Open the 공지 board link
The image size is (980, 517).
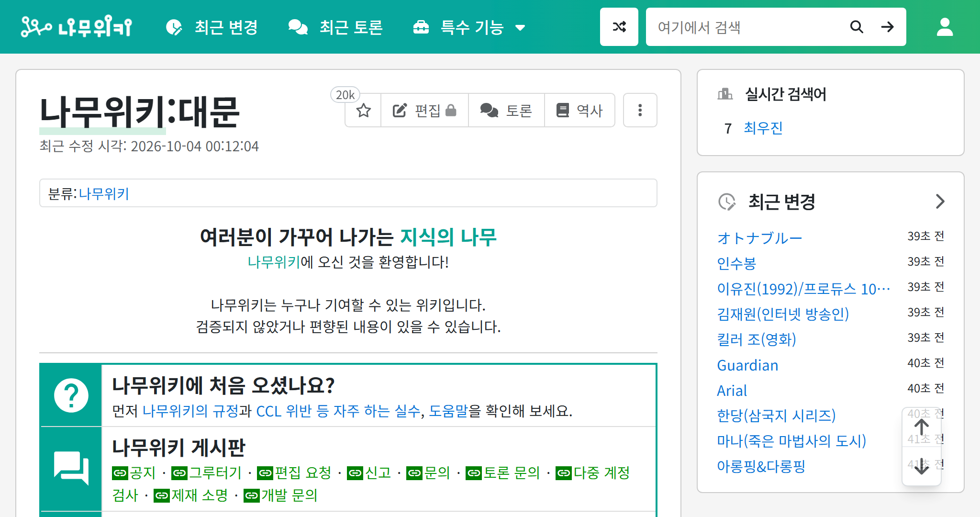(134, 473)
